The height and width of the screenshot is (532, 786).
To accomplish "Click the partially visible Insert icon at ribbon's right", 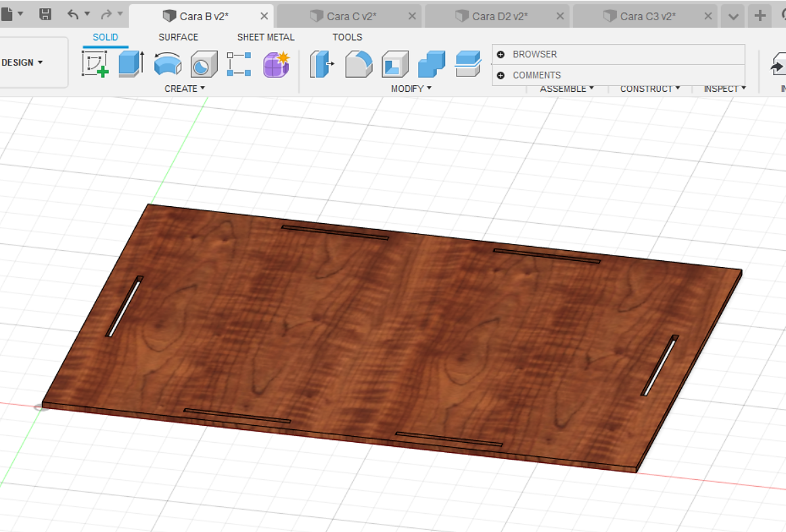I will (778, 64).
